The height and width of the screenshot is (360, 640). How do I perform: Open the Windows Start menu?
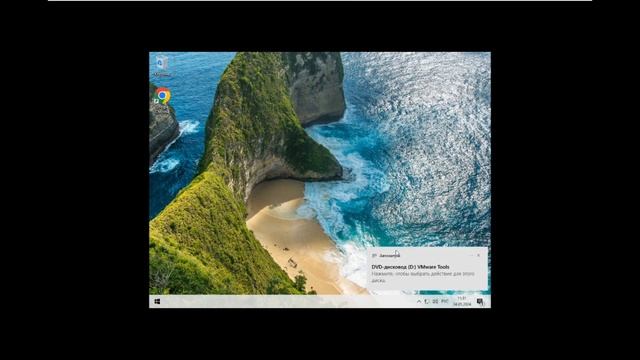[x=157, y=302]
